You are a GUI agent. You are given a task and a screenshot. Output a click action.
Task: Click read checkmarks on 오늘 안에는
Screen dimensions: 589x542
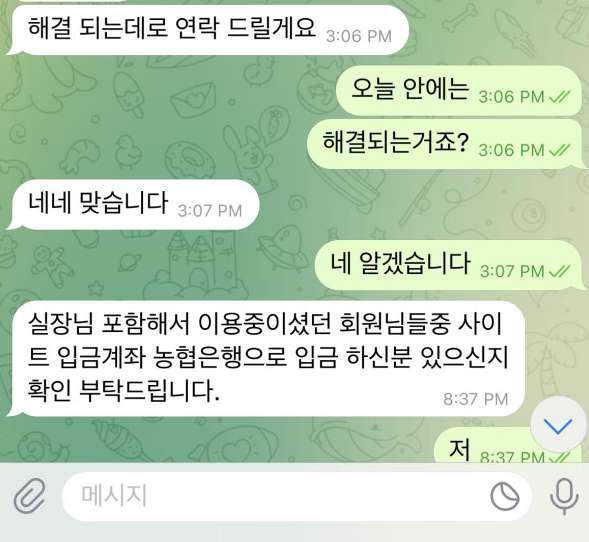click(559, 97)
